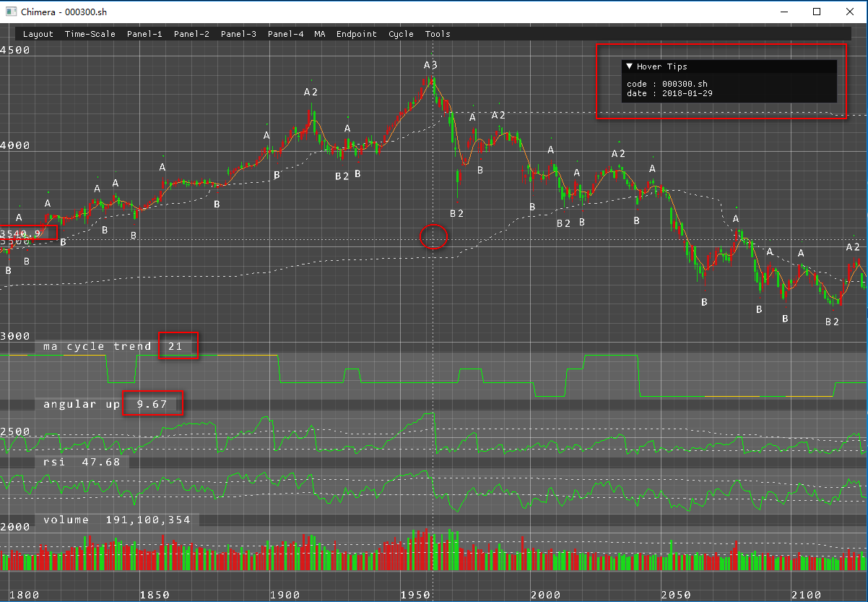868x602 pixels.
Task: Click the ma cycle trend label
Action: point(97,346)
